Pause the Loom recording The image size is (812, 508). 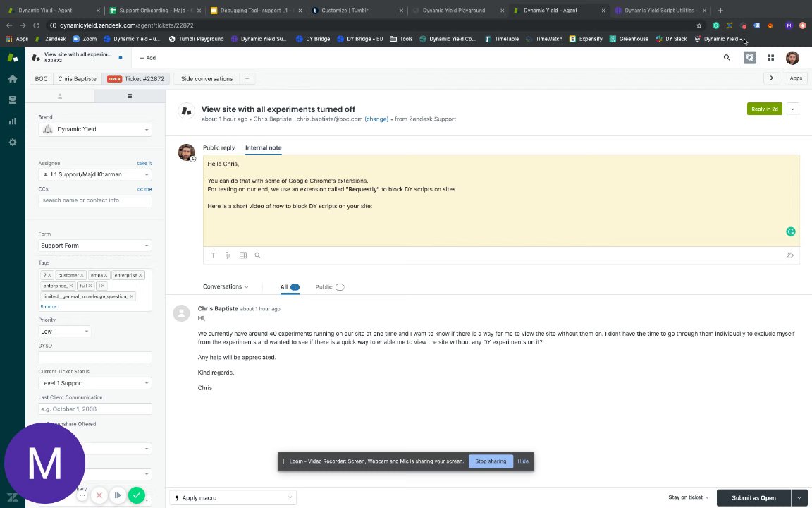point(118,495)
